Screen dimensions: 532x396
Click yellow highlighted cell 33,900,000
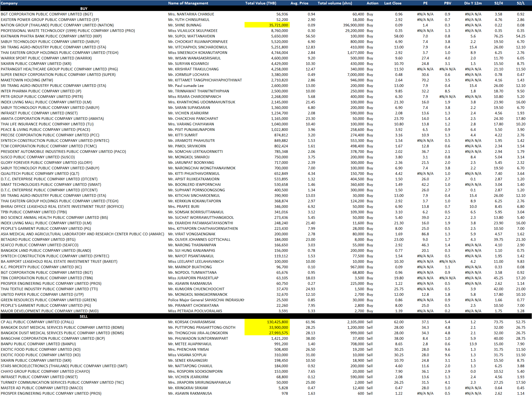point(267,327)
